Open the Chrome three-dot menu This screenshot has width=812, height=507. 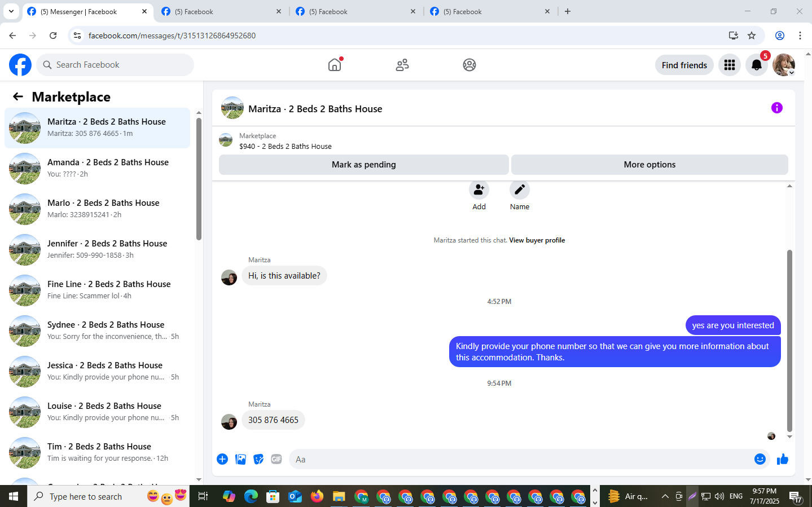click(800, 36)
